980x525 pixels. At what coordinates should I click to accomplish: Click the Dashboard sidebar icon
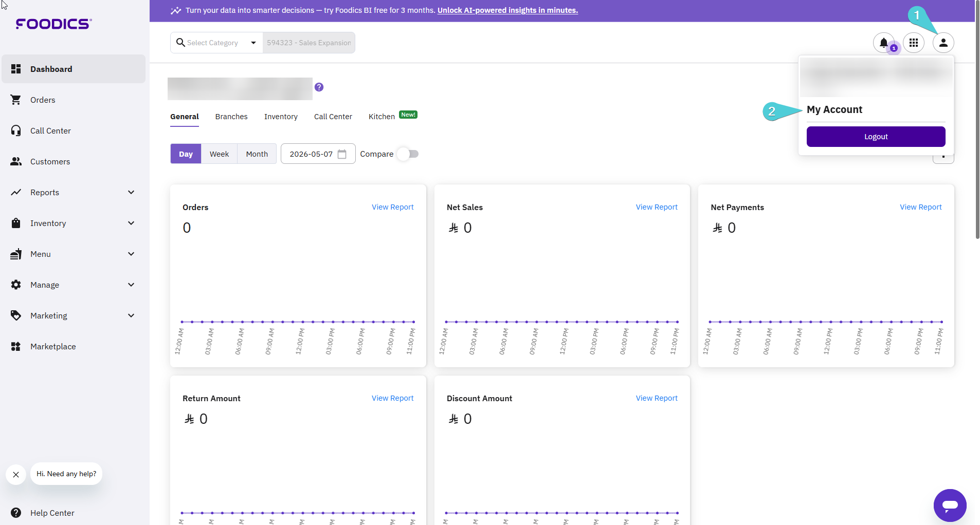16,69
